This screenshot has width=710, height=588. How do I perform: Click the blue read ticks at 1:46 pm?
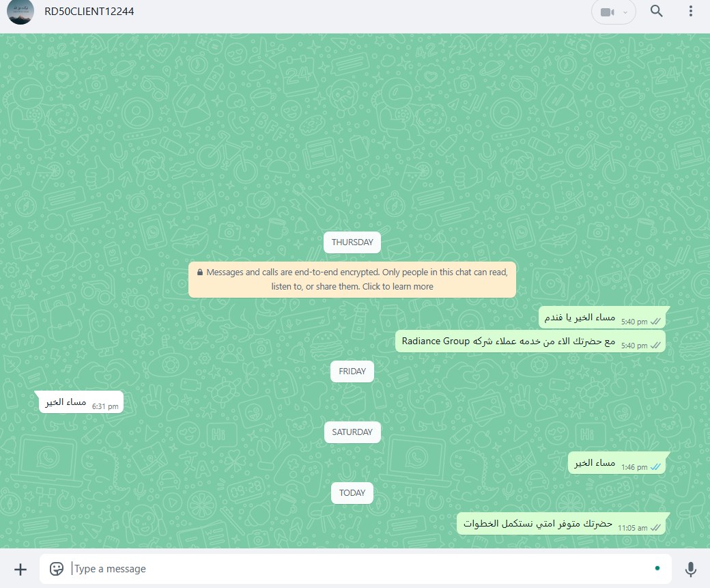(x=655, y=467)
